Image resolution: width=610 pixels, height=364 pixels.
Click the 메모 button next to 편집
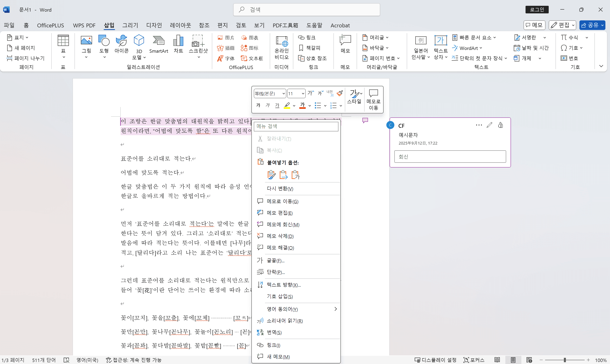click(x=534, y=25)
